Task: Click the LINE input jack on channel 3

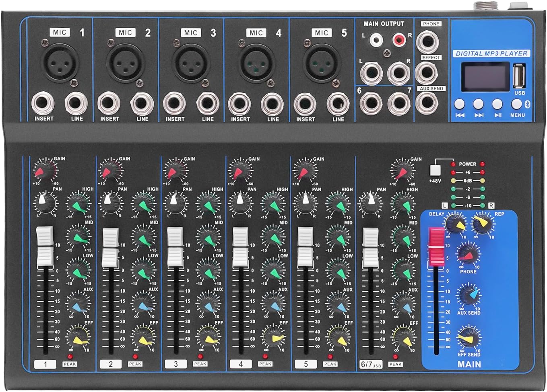Action: coord(208,104)
